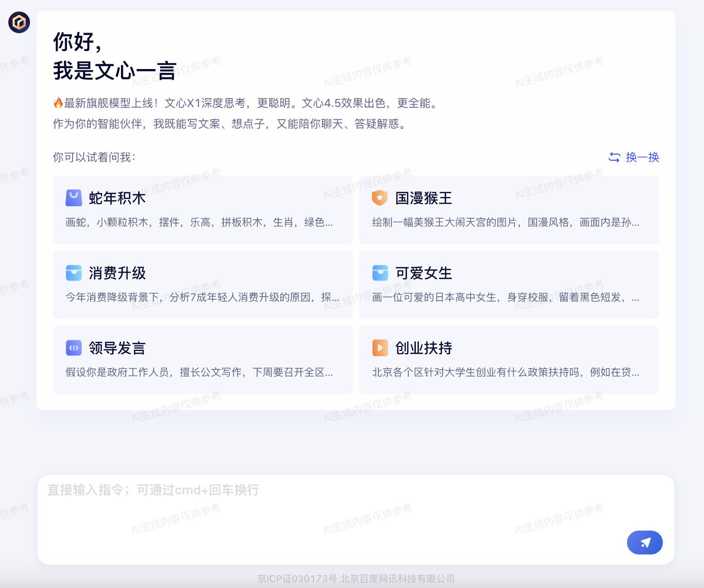Click the label 你可以试着问我

click(94, 157)
